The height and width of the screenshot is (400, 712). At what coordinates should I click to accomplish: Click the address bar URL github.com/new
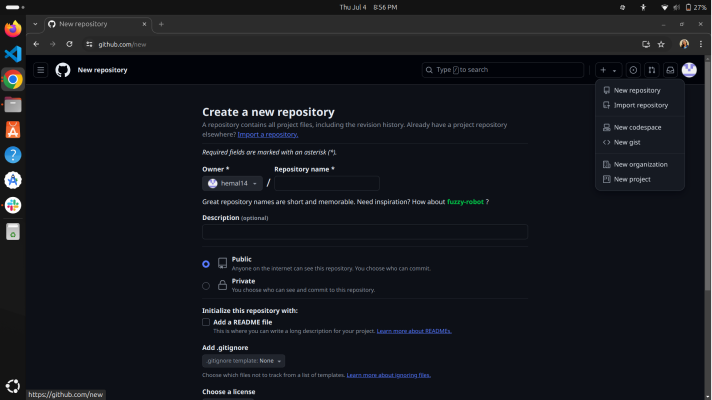[122, 44]
